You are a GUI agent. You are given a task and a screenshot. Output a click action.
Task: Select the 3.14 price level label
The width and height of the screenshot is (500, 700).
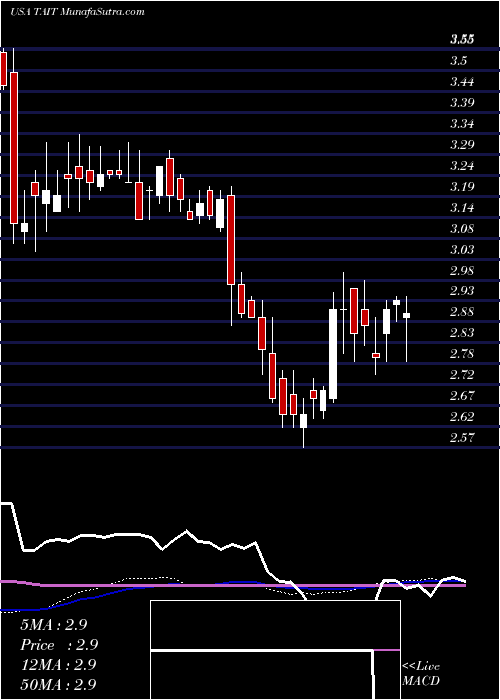[462, 208]
